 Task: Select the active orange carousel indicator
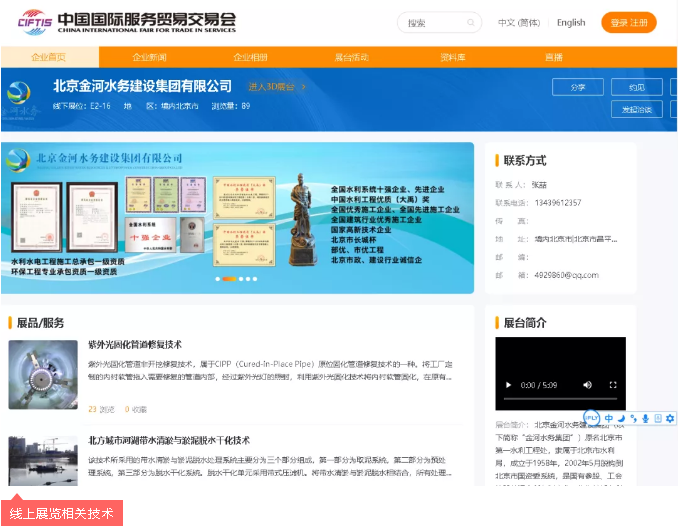tap(229, 279)
